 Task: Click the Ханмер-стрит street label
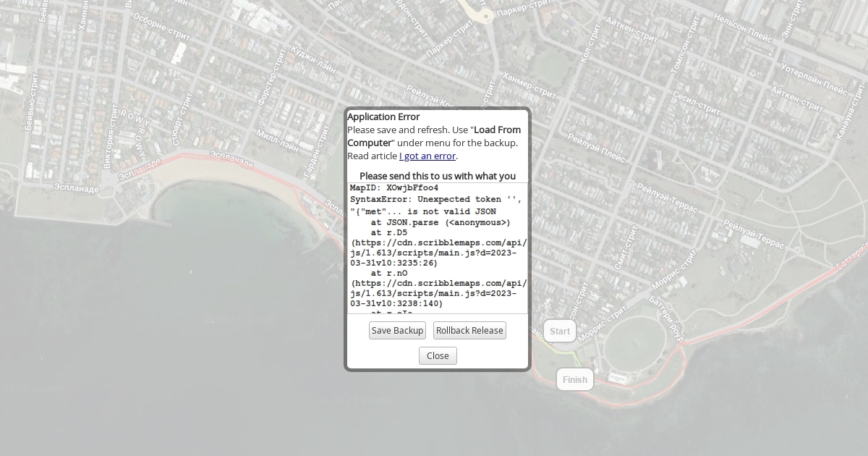click(x=529, y=83)
